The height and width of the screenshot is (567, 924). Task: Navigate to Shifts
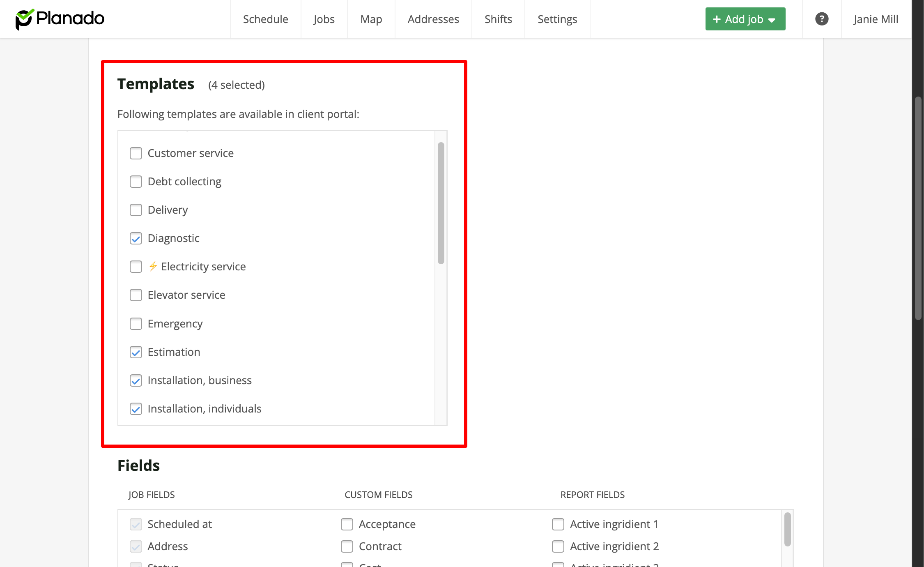498,19
